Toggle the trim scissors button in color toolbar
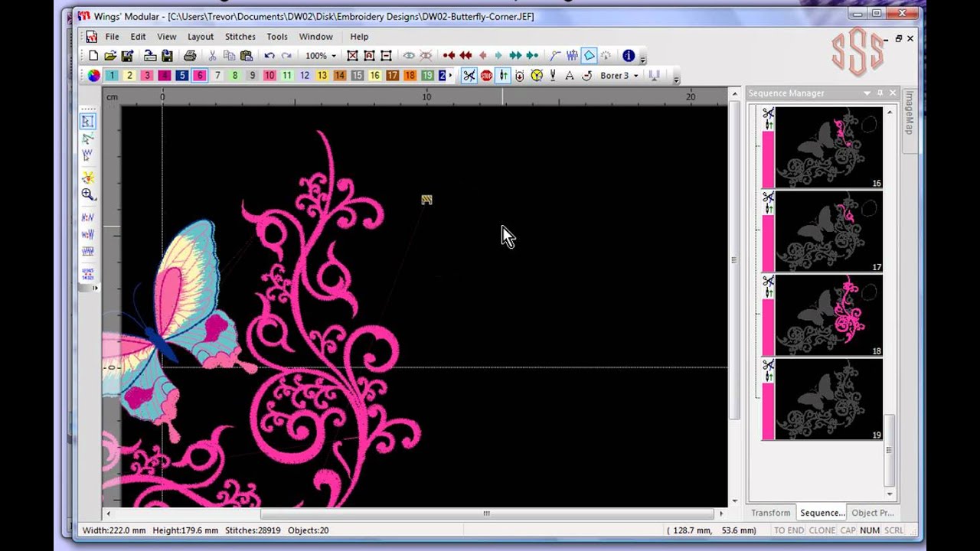Image resolution: width=980 pixels, height=551 pixels. (469, 76)
